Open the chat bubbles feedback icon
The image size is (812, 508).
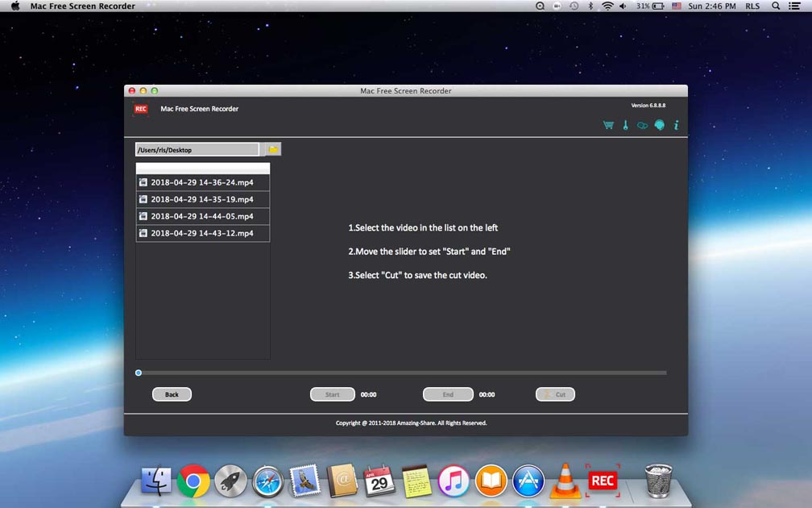(x=642, y=126)
